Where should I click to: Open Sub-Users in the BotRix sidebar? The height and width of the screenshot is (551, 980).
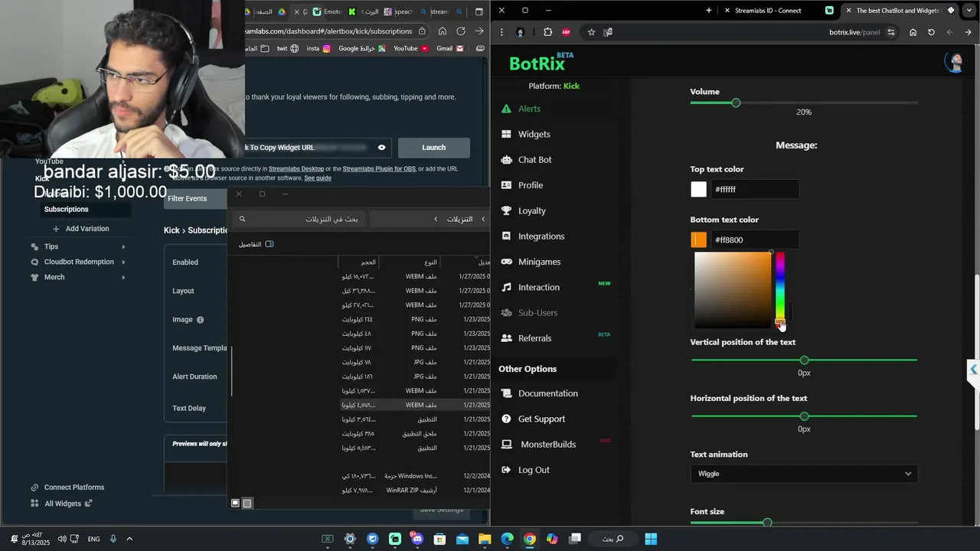coord(529,313)
